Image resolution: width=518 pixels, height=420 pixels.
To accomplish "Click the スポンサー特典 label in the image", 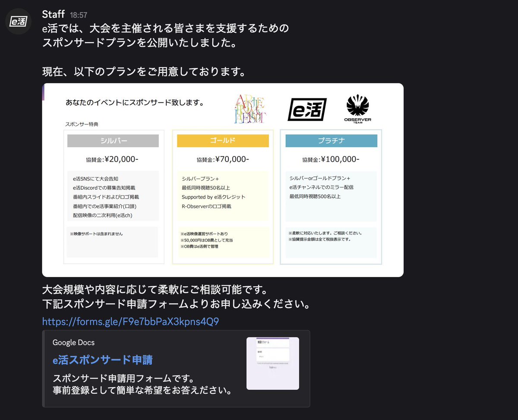I will 82,124.
